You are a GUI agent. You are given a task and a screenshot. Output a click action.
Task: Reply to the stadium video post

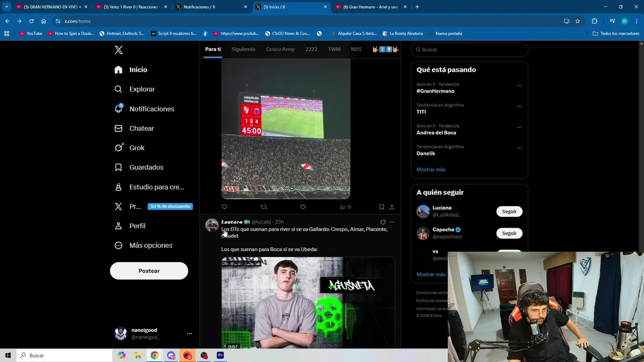pyautogui.click(x=224, y=207)
